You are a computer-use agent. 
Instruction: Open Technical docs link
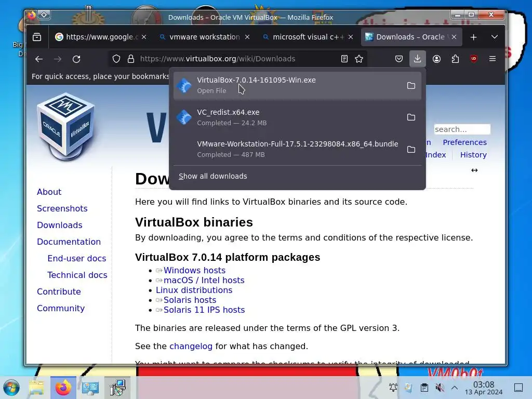click(x=77, y=275)
